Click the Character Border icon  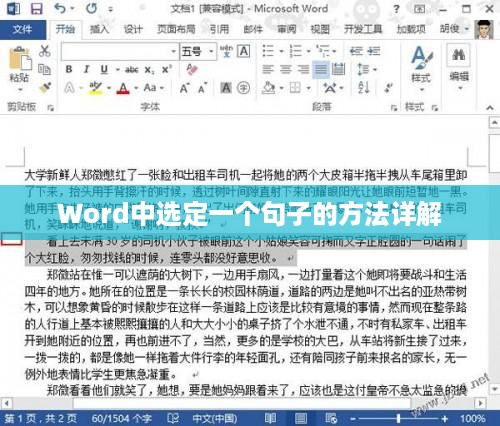coord(244,51)
